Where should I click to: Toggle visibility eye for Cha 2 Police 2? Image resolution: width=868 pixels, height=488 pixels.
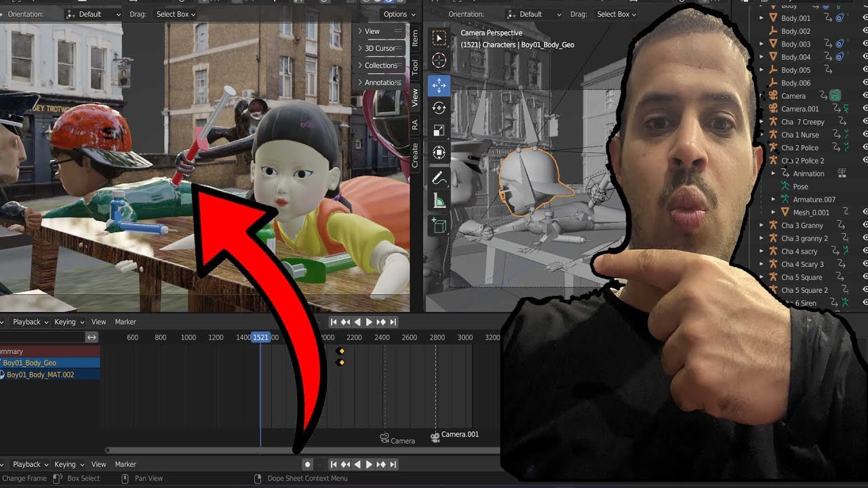coord(865,161)
